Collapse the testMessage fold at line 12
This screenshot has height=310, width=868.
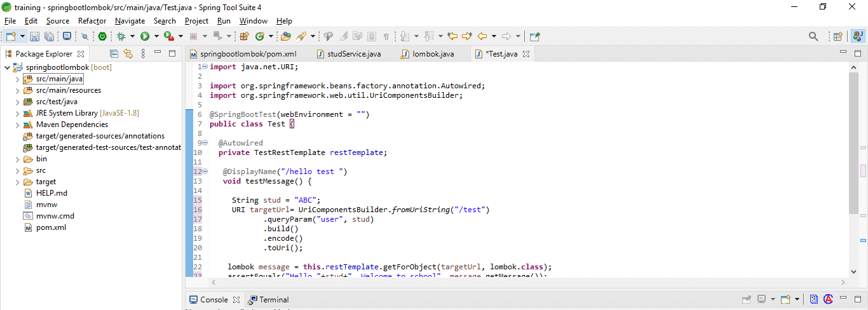point(205,172)
